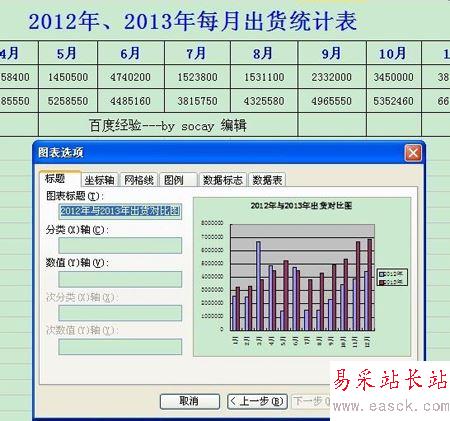Open the 图例 tab

click(x=178, y=180)
